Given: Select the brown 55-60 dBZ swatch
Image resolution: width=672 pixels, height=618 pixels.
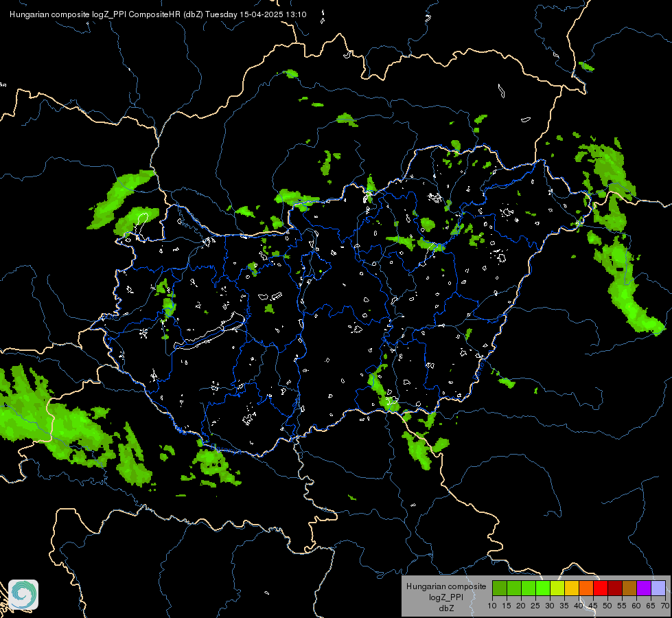Looking at the screenshot, I should tap(629, 588).
